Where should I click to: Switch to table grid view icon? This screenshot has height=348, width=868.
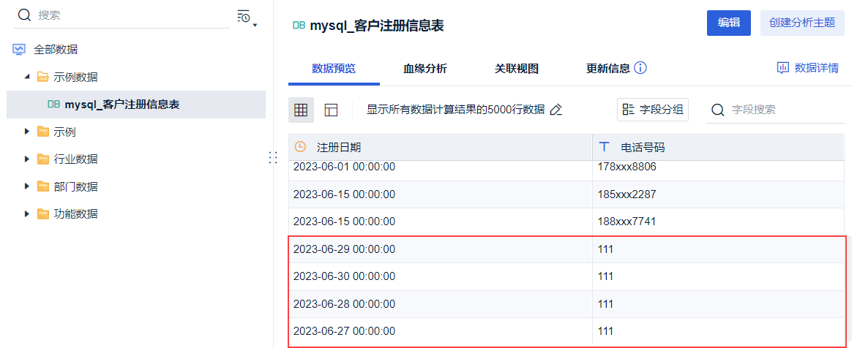[301, 110]
